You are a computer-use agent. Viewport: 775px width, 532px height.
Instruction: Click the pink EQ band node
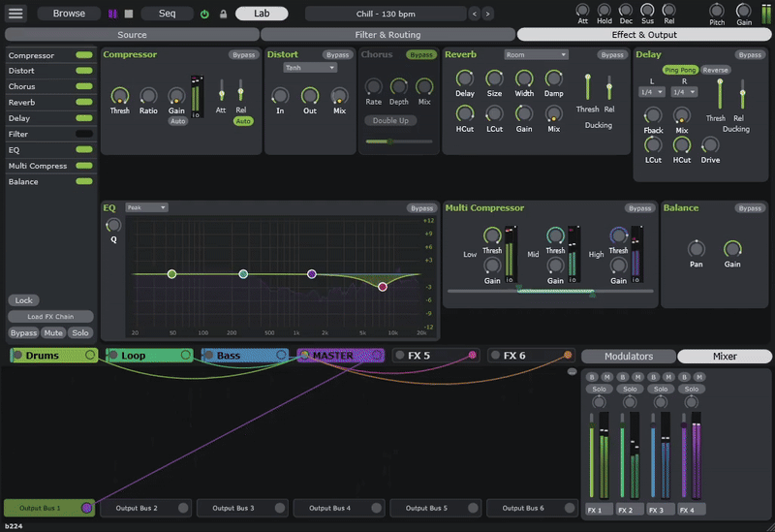coord(383,287)
